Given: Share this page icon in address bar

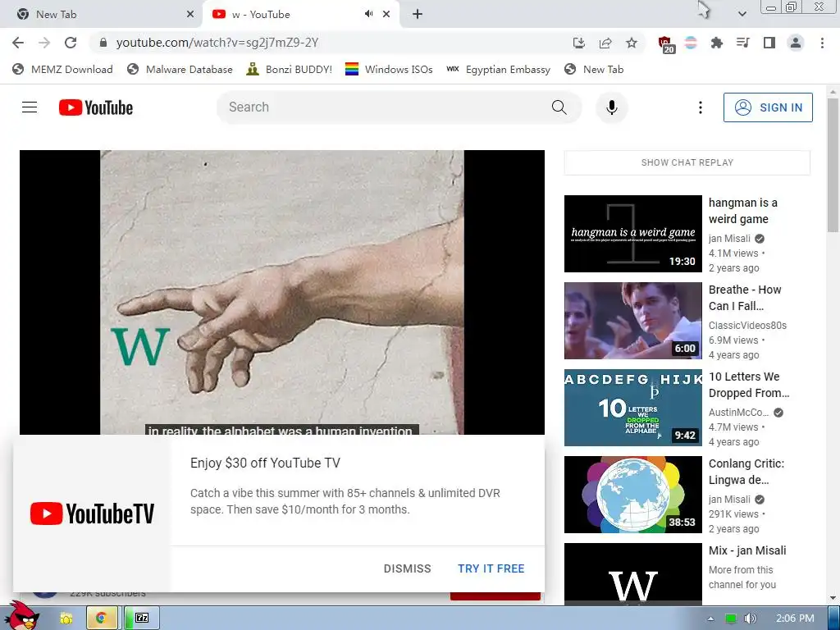Looking at the screenshot, I should (605, 43).
